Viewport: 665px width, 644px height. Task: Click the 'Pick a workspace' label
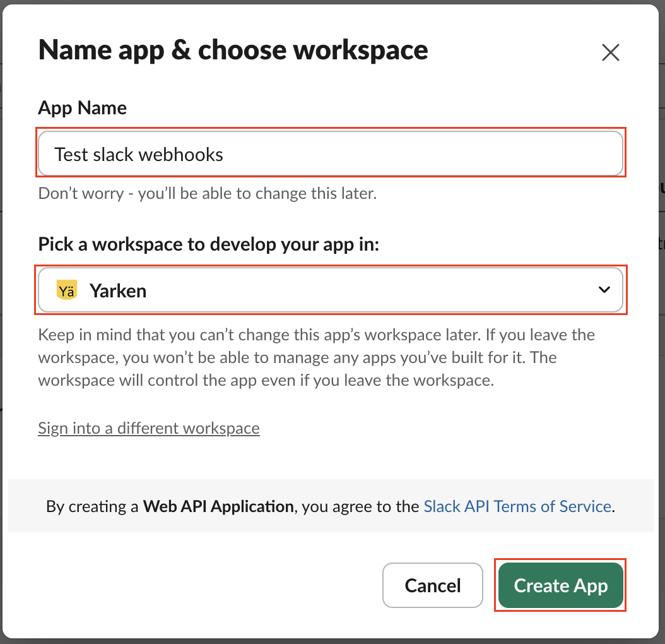(x=209, y=244)
